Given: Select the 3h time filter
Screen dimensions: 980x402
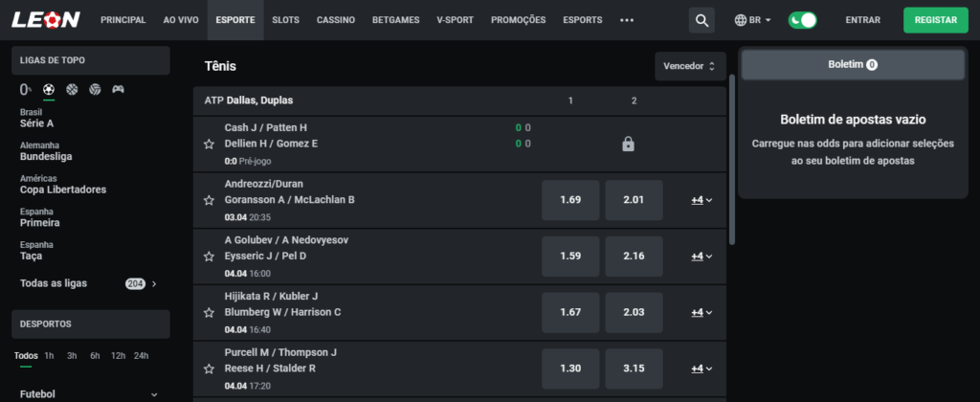Looking at the screenshot, I should [72, 356].
